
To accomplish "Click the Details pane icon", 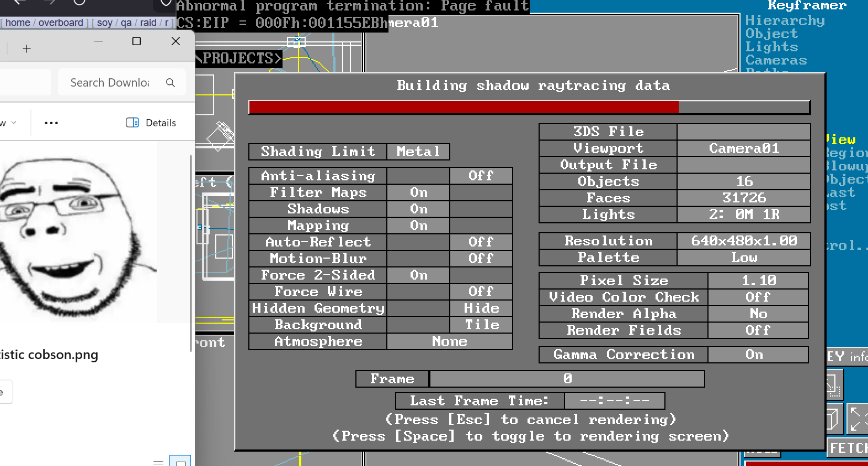I will tap(132, 123).
